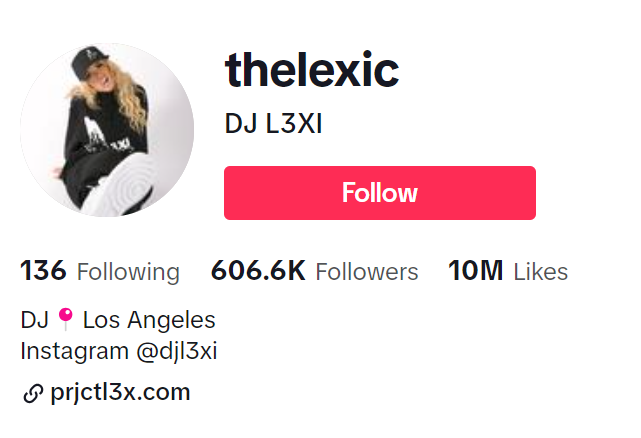Open the prjctl3x.com bio link
The image size is (641, 438).
pos(120,392)
